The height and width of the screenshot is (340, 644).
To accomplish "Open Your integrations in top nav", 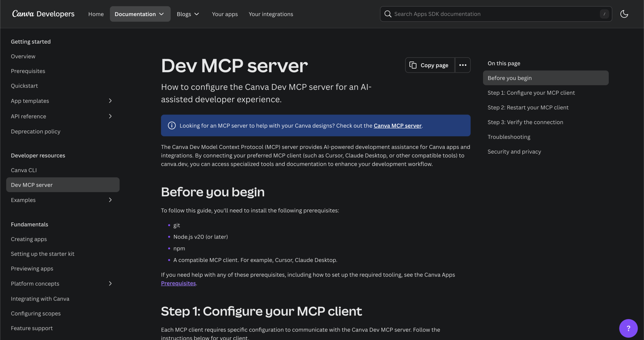I will coord(271,14).
